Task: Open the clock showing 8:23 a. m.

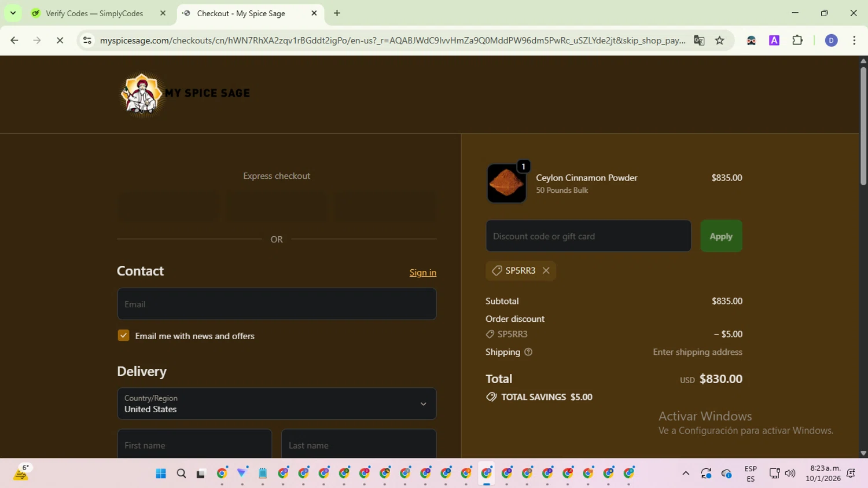Action: pos(823,474)
